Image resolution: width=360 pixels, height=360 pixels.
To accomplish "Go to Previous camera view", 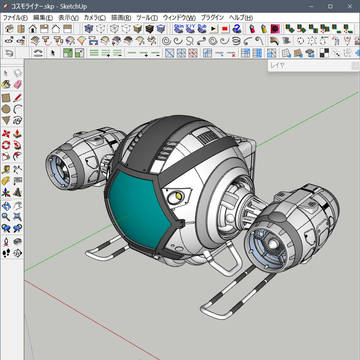I will pyautogui.click(x=6, y=228).
